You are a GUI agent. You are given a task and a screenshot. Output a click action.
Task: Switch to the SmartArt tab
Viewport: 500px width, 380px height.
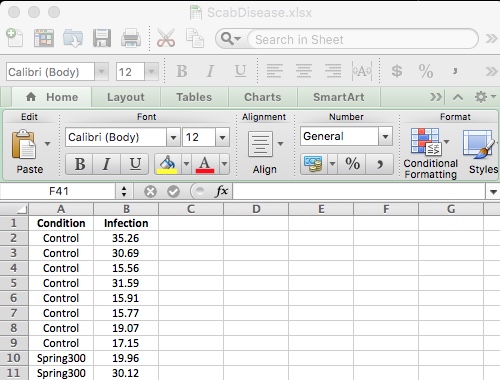pyautogui.click(x=339, y=97)
